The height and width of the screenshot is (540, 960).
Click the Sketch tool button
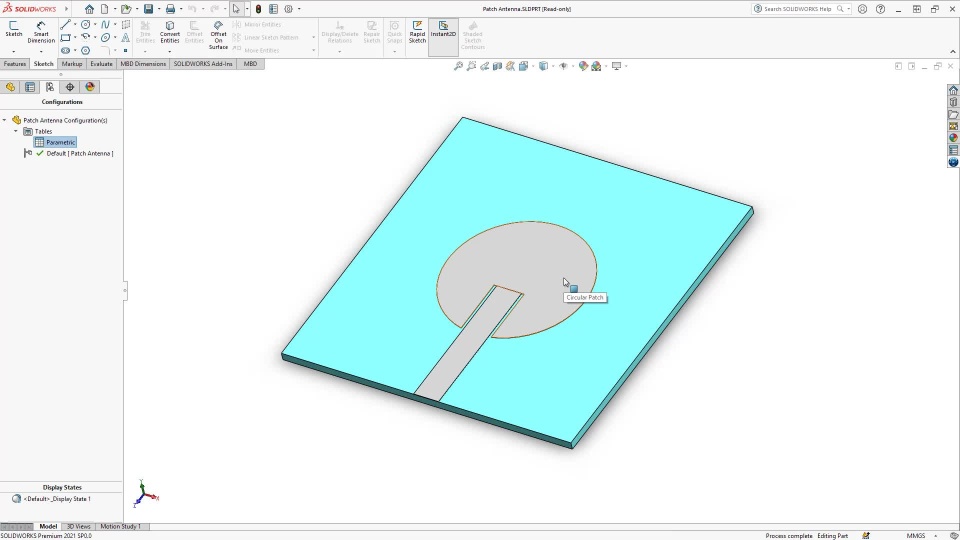point(13,29)
